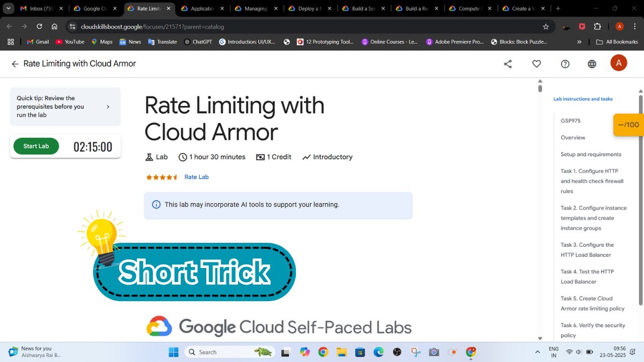Click the share icon in page header
This screenshot has width=644, height=362.
pyautogui.click(x=508, y=64)
